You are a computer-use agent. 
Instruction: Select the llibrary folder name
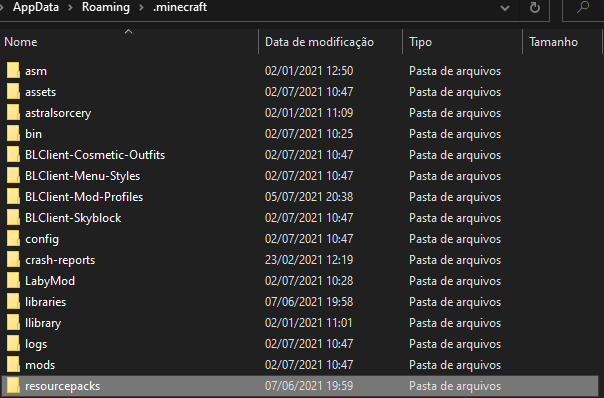pyautogui.click(x=43, y=323)
